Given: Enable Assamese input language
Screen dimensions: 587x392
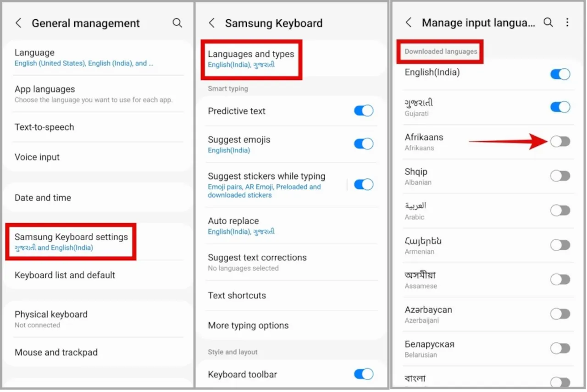Looking at the screenshot, I should tap(560, 280).
